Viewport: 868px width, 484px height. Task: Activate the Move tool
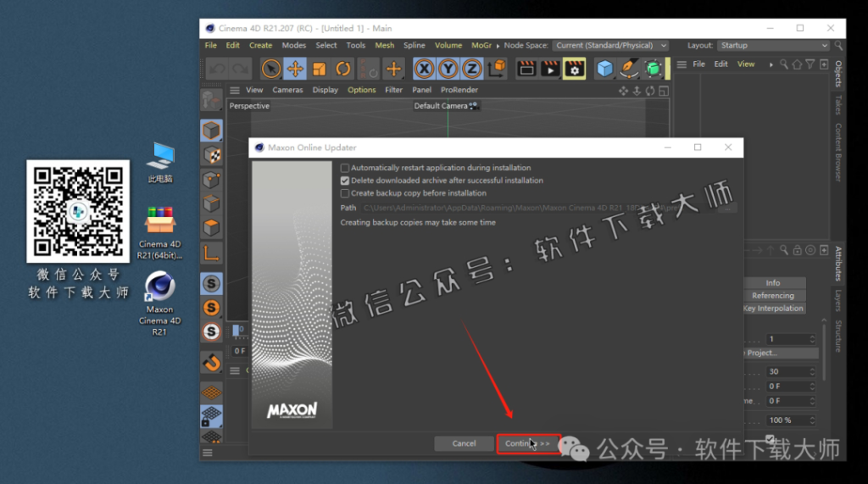295,69
